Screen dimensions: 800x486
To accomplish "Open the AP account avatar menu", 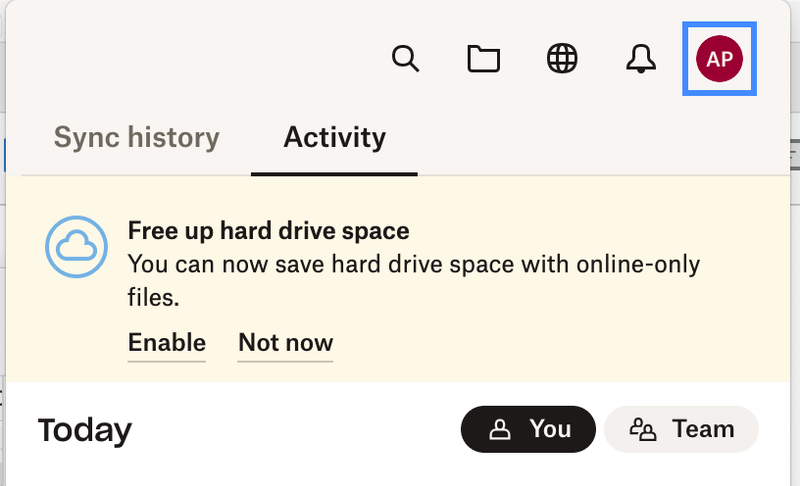I will click(x=719, y=59).
